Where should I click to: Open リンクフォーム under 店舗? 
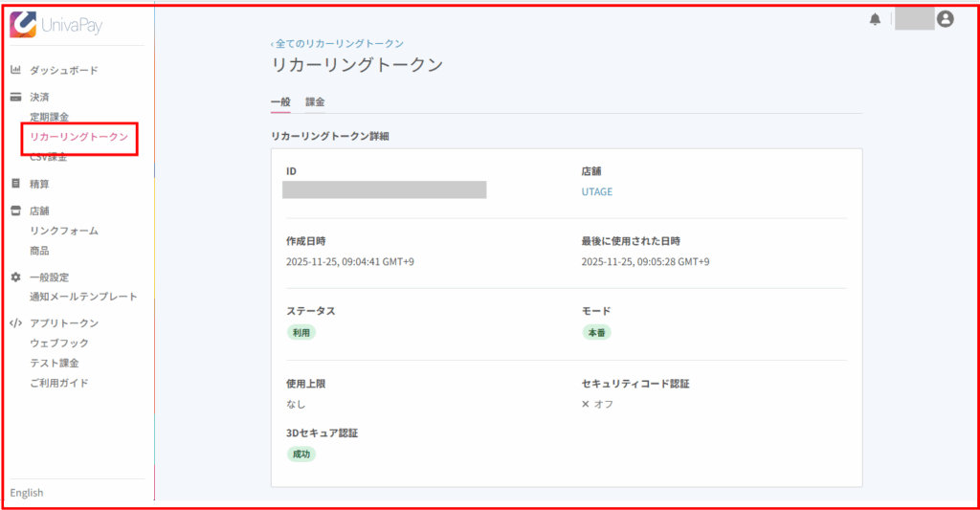pyautogui.click(x=64, y=231)
